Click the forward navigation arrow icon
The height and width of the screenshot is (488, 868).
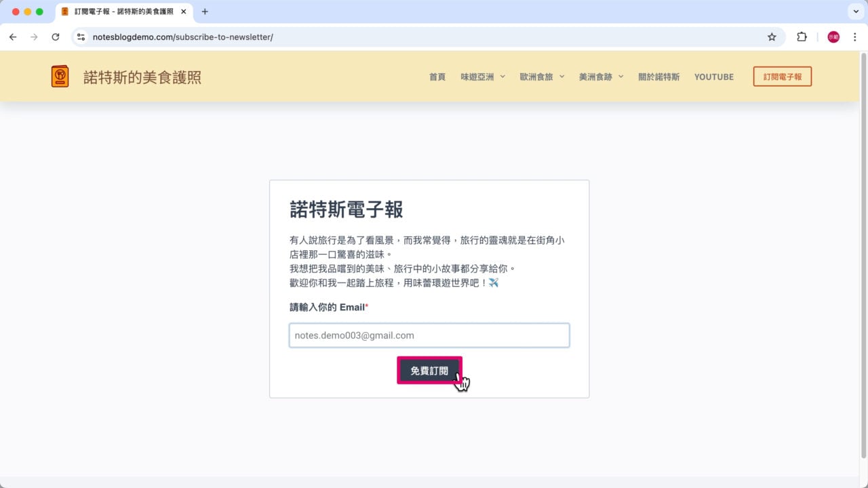click(x=34, y=37)
